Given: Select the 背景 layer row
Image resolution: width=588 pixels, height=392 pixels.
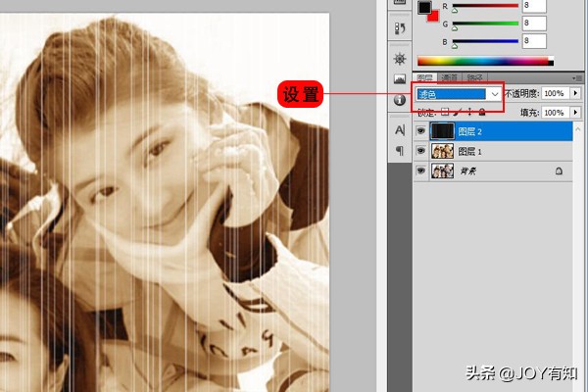Looking at the screenshot, I should click(493, 171).
